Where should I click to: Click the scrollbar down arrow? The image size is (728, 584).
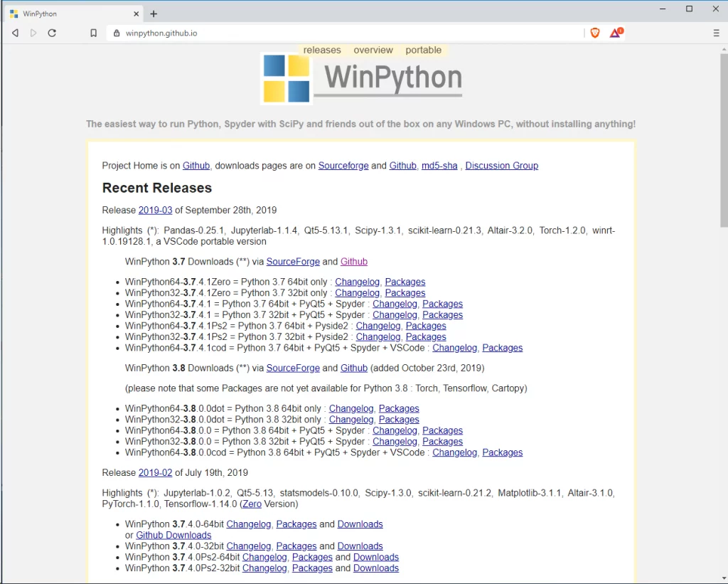723,578
